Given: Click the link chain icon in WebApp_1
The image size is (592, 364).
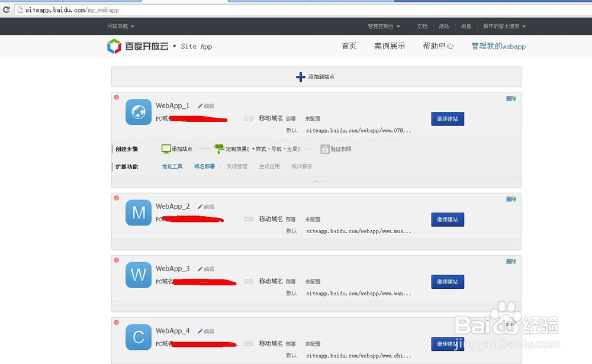Looking at the screenshot, I should click(249, 118).
